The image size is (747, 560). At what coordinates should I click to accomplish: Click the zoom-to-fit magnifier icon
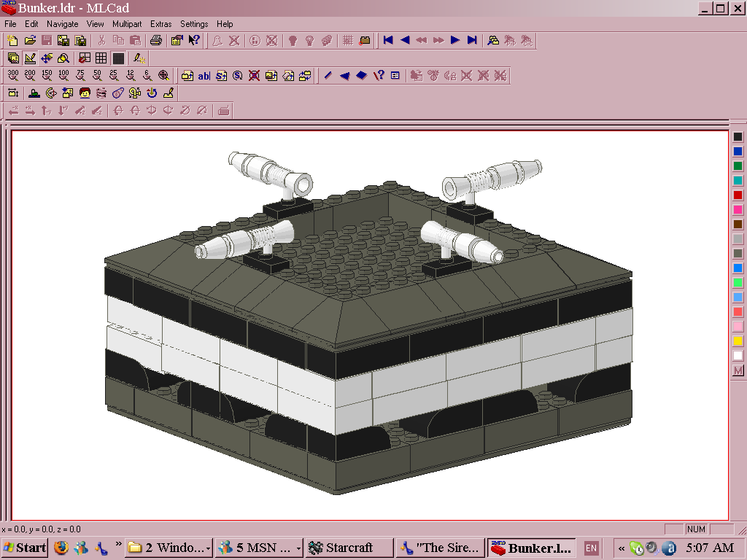(x=163, y=75)
